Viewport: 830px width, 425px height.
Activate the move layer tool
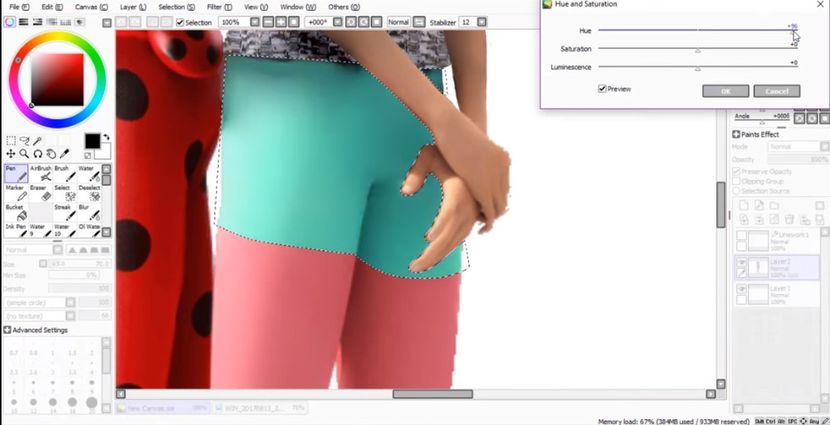[11, 154]
